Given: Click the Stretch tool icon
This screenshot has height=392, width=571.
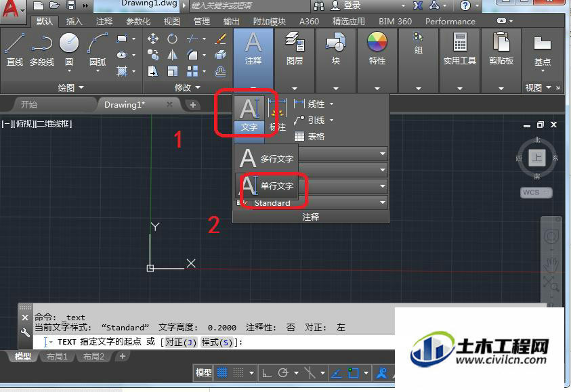Looking at the screenshot, I should [153, 71].
